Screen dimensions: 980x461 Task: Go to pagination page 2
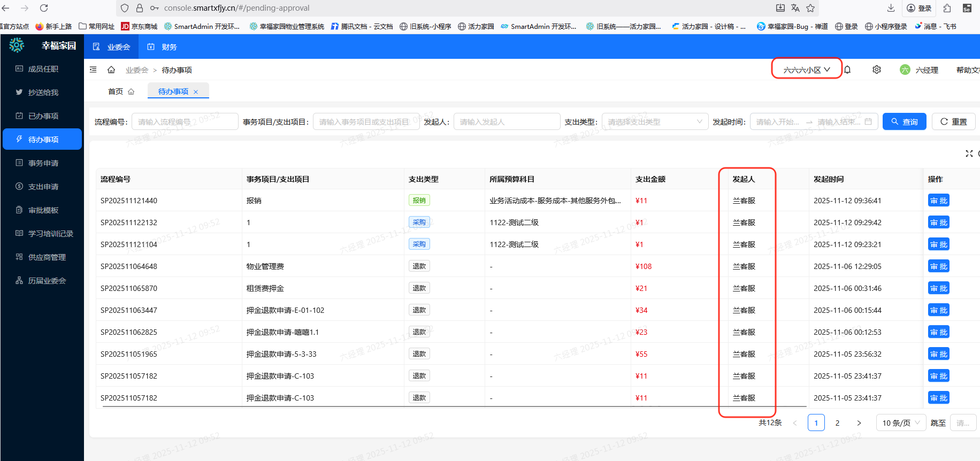(837, 423)
